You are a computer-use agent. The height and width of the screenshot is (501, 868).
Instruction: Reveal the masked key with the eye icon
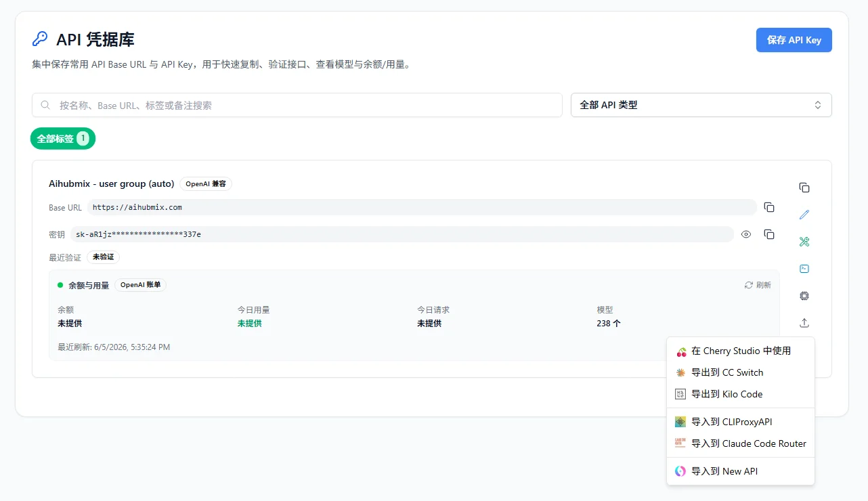pyautogui.click(x=746, y=234)
